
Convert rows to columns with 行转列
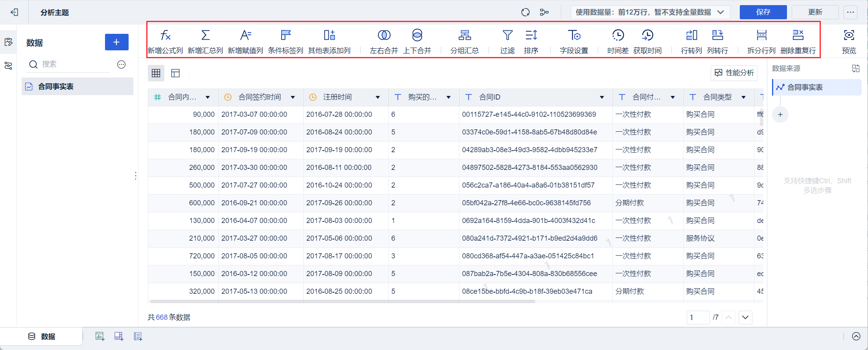pyautogui.click(x=691, y=41)
